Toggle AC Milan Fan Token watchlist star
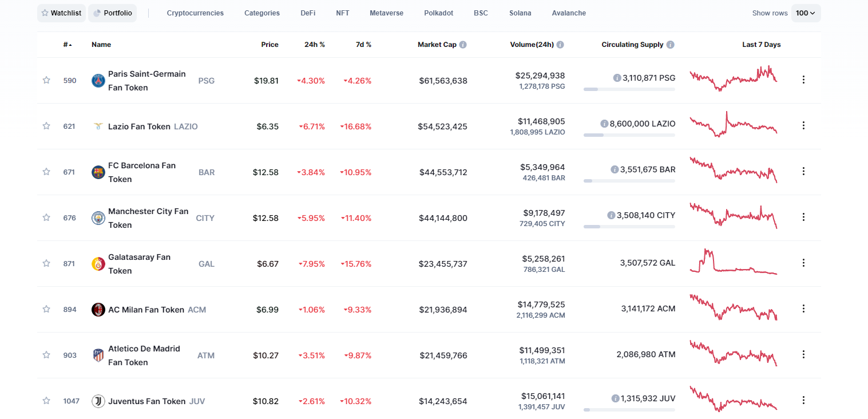 [x=46, y=309]
